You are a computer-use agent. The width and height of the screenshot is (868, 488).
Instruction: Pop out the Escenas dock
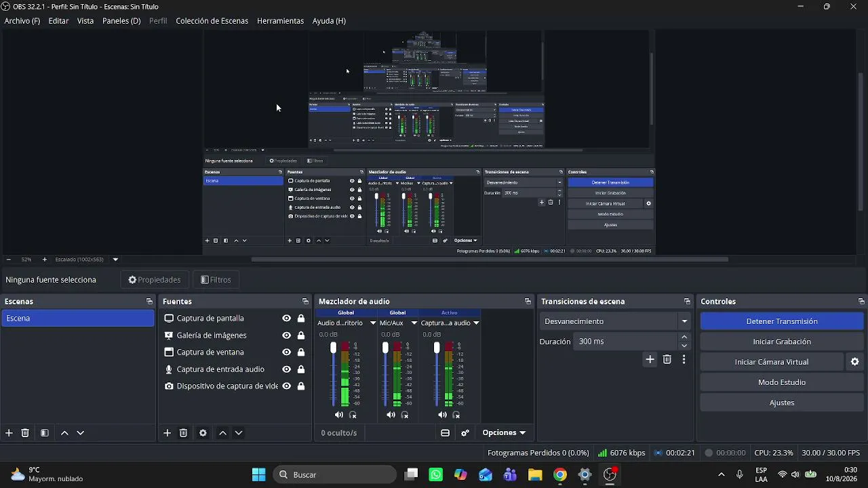pyautogui.click(x=149, y=302)
